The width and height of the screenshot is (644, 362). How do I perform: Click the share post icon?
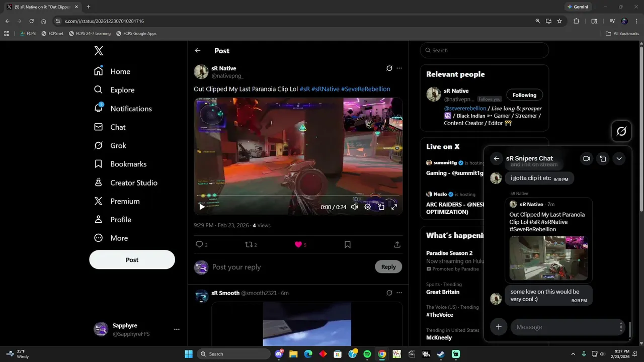tap(397, 244)
